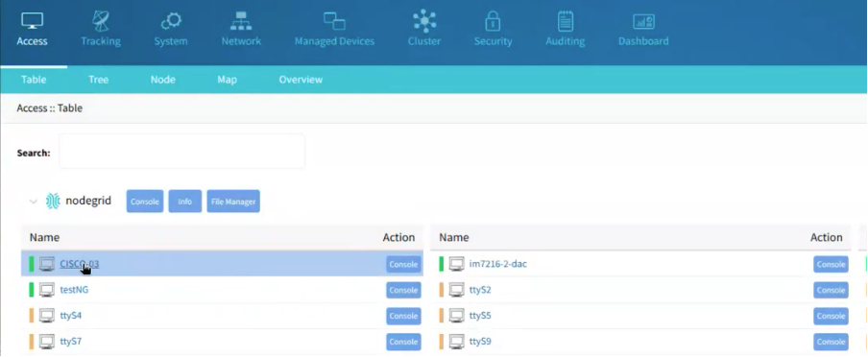This screenshot has height=357, width=868.
Task: Click the im7216-2-dac device monitor icon
Action: [457, 264]
